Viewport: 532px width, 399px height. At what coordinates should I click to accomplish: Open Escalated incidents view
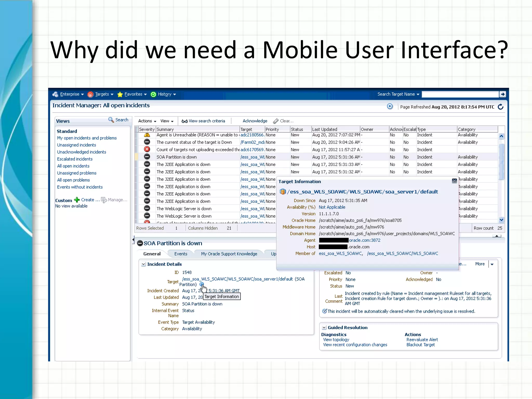click(x=75, y=159)
